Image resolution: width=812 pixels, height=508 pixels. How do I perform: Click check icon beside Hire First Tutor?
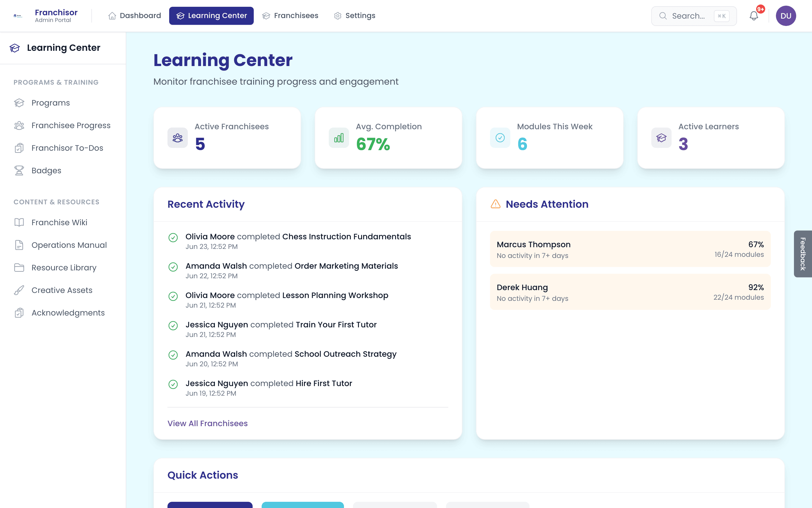[x=173, y=384]
